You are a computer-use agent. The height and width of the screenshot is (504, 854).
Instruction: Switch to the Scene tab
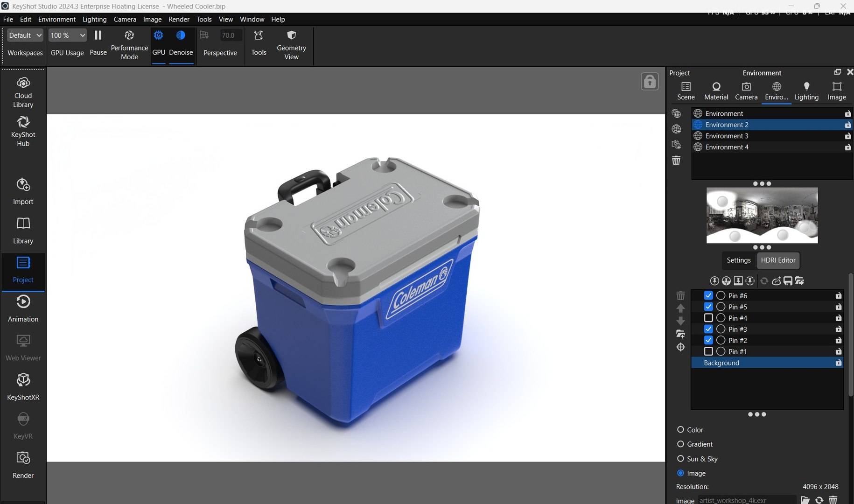pyautogui.click(x=686, y=91)
